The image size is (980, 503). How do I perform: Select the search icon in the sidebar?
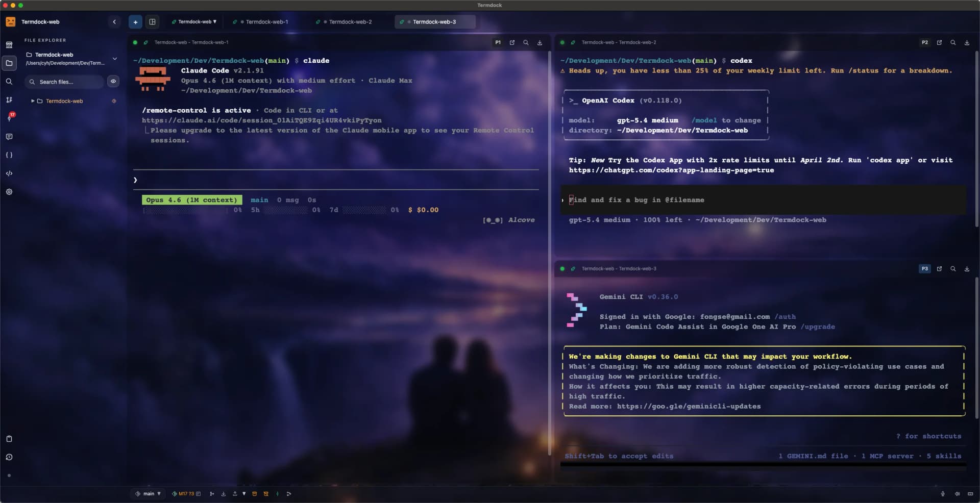(x=9, y=82)
